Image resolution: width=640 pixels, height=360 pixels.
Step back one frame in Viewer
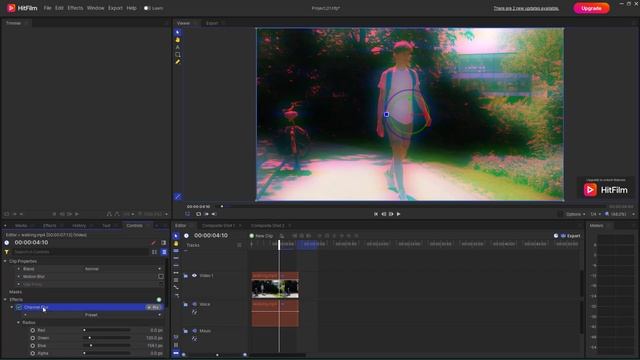tap(384, 214)
